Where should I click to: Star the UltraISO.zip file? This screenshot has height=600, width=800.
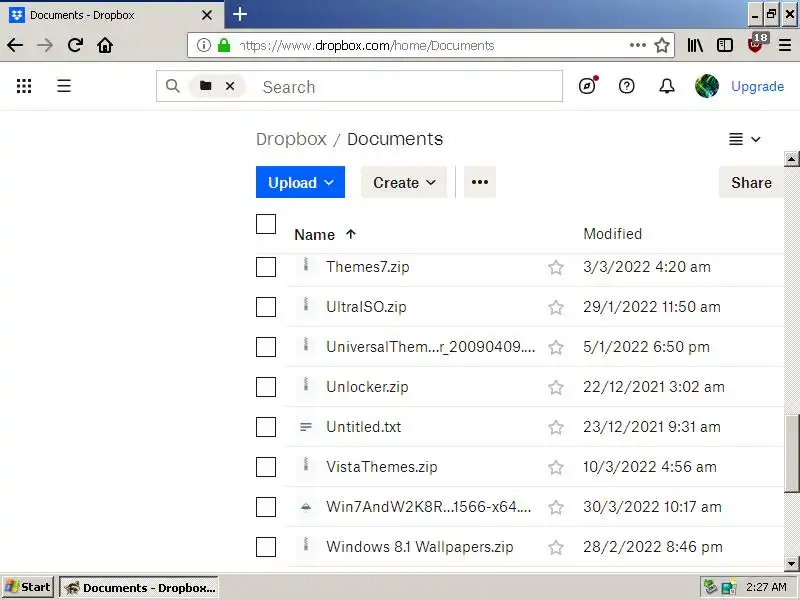[x=556, y=308]
